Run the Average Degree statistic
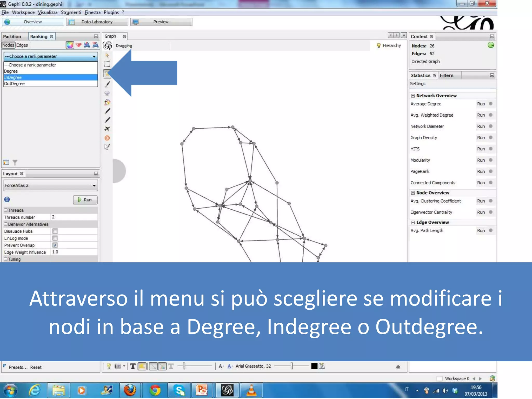532x399 pixels. click(x=481, y=104)
